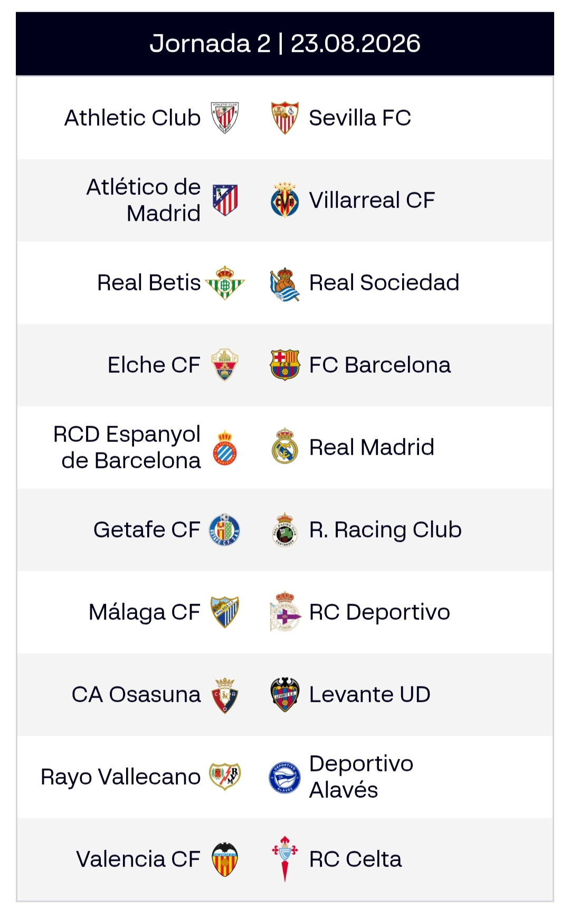Click the RCD Espanyol crest

pyautogui.click(x=225, y=447)
